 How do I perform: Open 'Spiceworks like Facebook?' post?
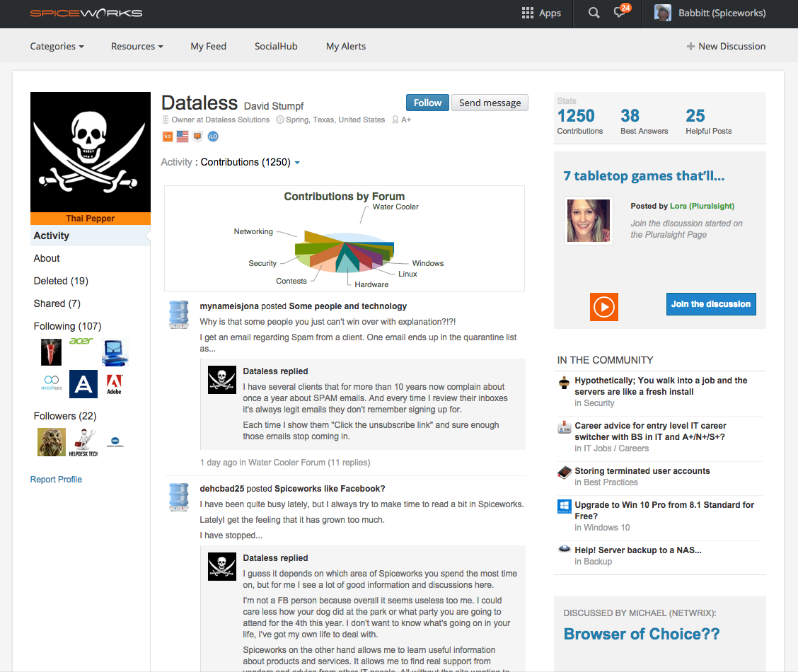pyautogui.click(x=330, y=489)
